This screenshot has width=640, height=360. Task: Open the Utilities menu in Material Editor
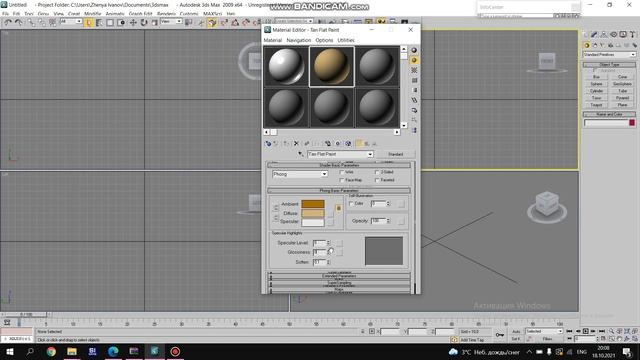[x=346, y=40]
